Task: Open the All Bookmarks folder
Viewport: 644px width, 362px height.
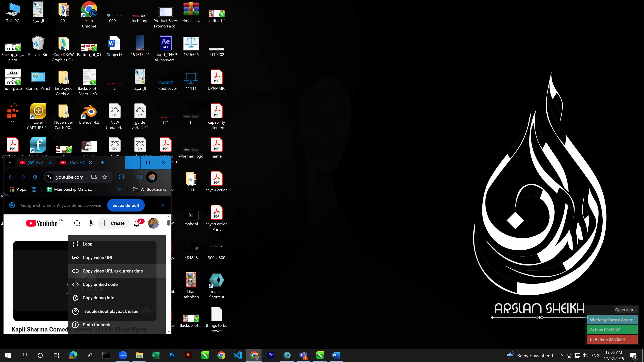Action: tap(149, 189)
